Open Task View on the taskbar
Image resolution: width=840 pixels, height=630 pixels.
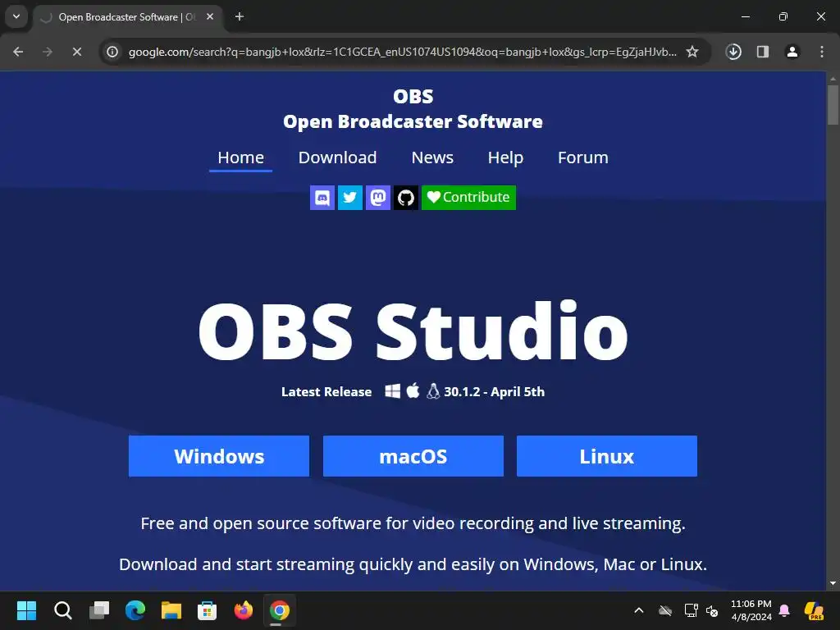tap(99, 610)
